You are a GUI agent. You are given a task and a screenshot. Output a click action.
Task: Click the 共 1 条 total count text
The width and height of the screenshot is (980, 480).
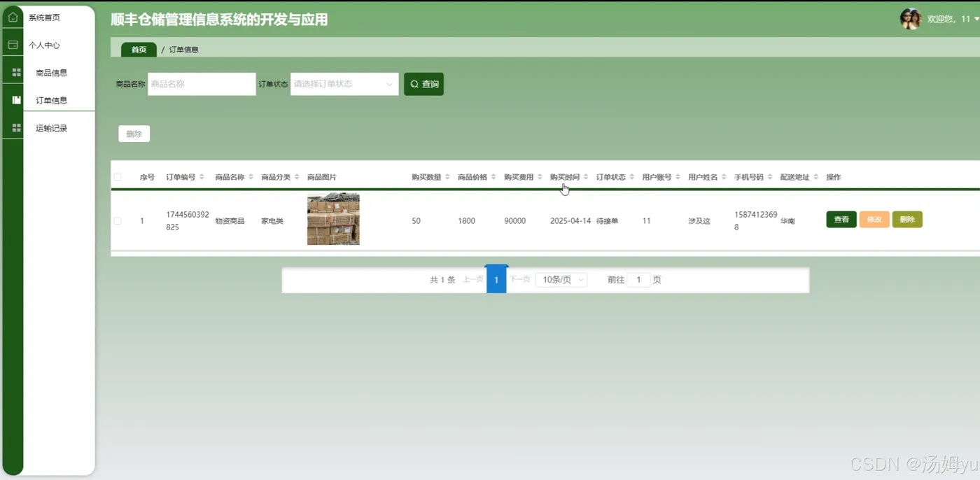[442, 279]
